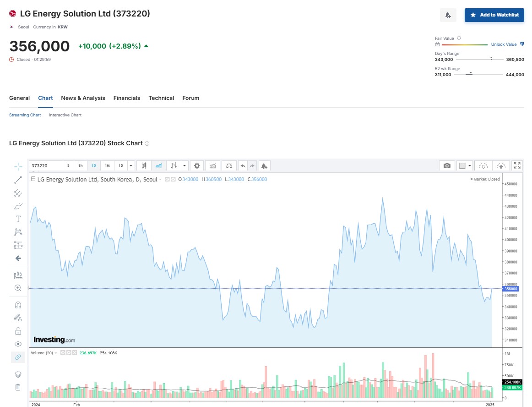
Task: Click the 52 wk Range slider marker
Action: 471,73
